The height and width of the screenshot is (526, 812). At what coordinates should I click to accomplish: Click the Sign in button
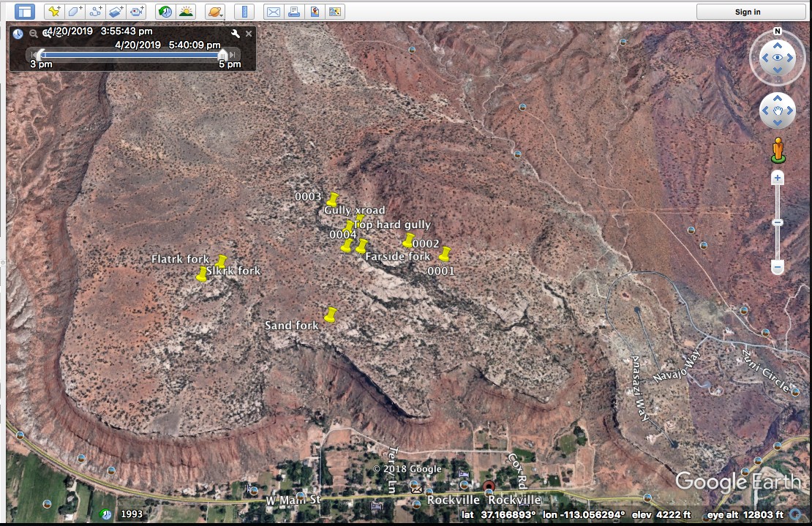tap(747, 12)
